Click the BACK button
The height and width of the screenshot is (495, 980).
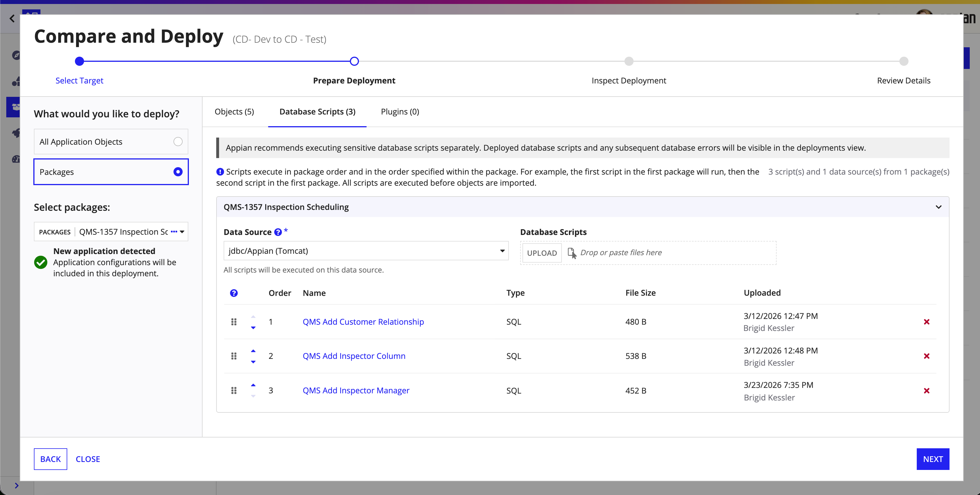click(x=51, y=459)
